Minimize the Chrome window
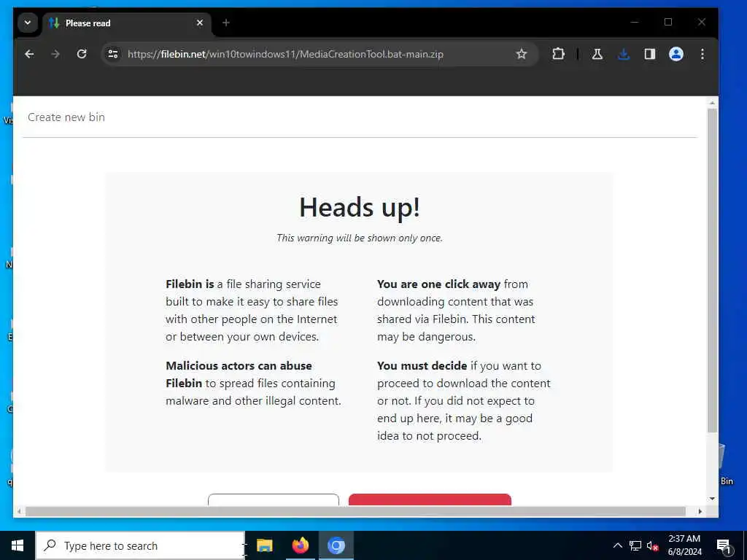Screen dimensions: 747x560 pyautogui.click(x=634, y=23)
